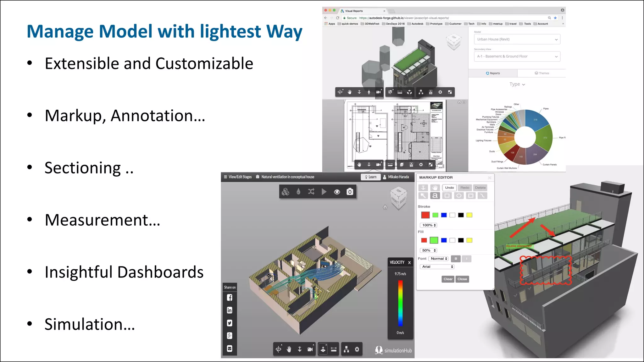This screenshot has width=644, height=362.
Task: Click the layers icon in the floor plan viewer toolbar
Action: point(402,165)
